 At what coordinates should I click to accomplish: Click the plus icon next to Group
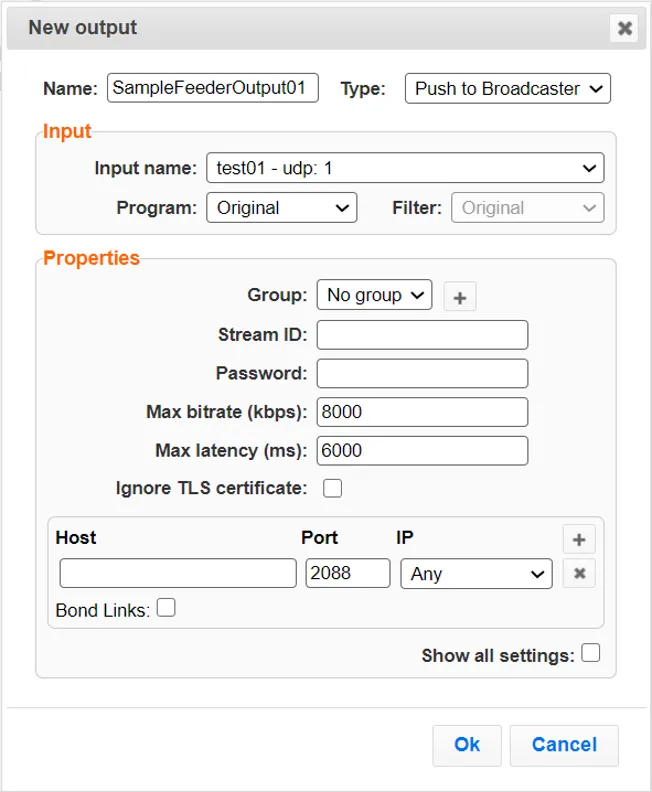pos(460,296)
